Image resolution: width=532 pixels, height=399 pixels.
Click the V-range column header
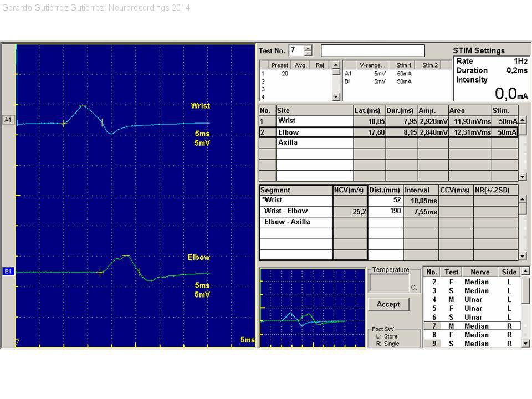click(x=372, y=65)
